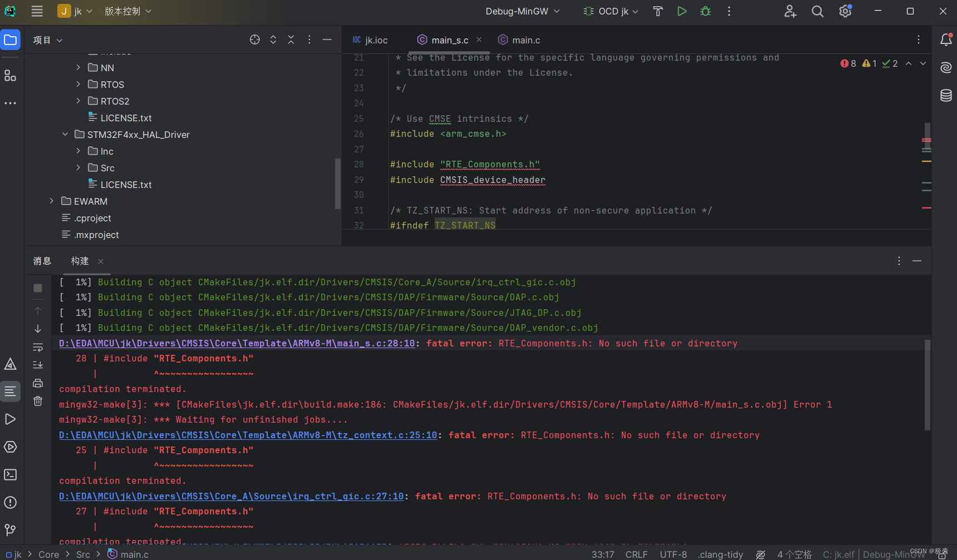Open the Services tool window

point(10,447)
